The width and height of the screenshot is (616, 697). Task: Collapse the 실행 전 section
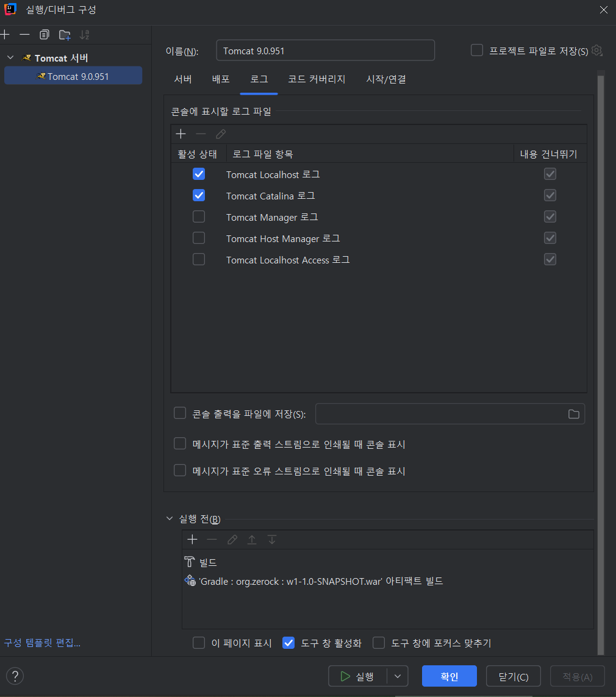tap(170, 519)
